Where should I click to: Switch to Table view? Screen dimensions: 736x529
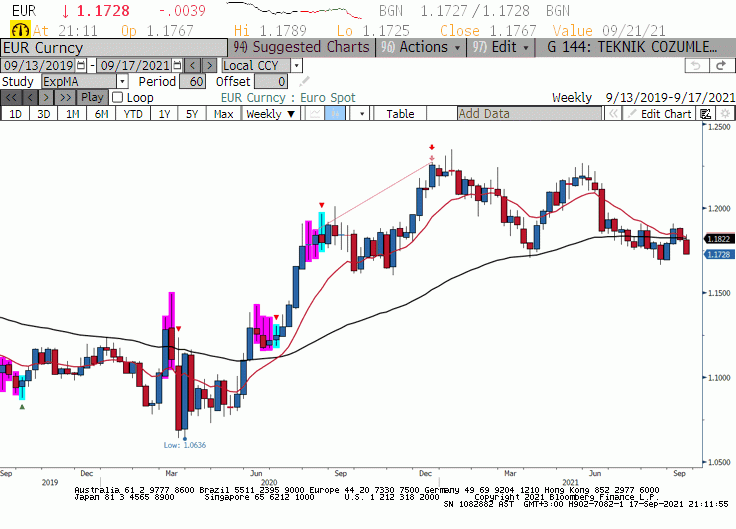click(x=400, y=114)
